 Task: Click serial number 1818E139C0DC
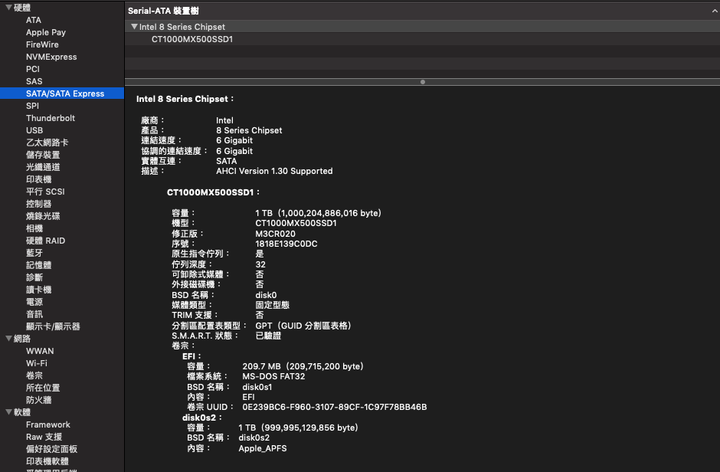pos(286,244)
